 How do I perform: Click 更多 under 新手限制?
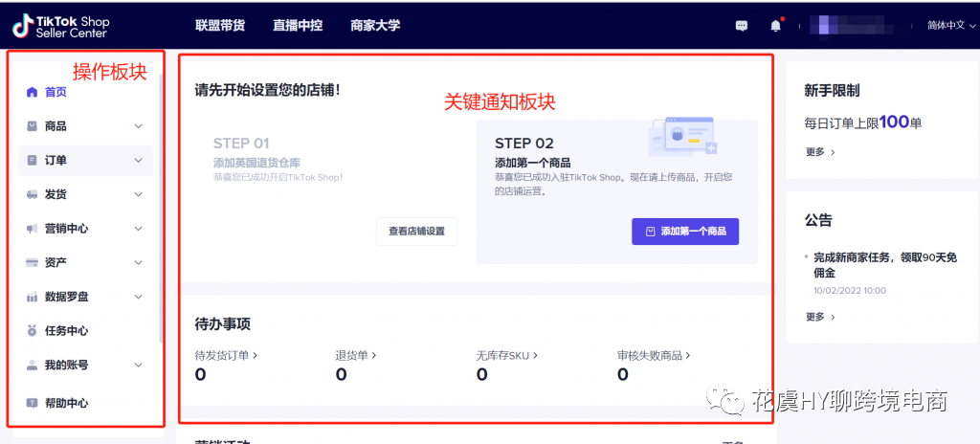[820, 152]
